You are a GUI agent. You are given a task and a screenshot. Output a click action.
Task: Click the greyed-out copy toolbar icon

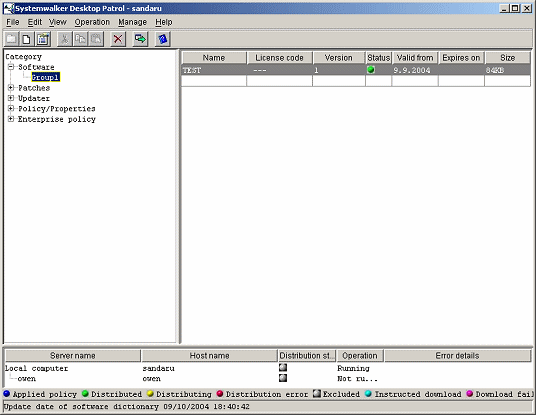(x=80, y=39)
